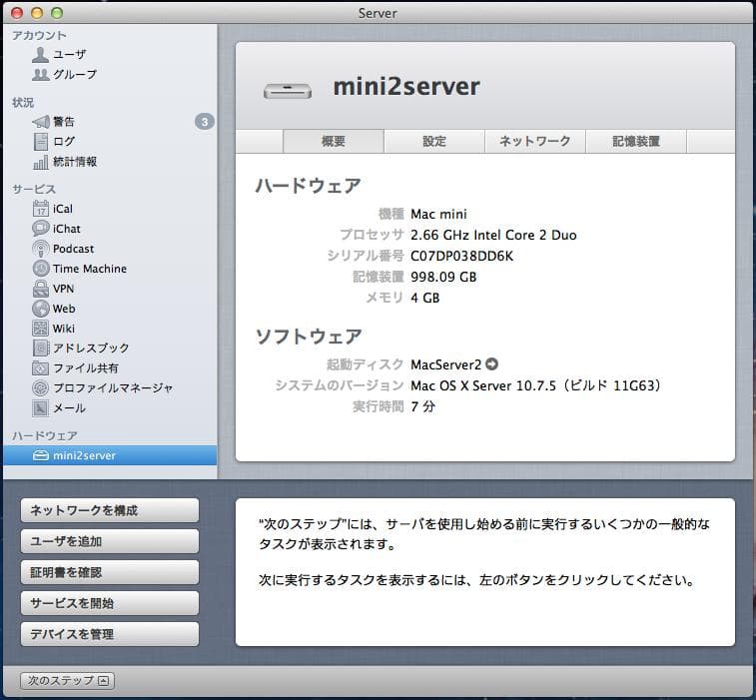
Task: Open 警告 in the sidebar
Action: click(64, 122)
